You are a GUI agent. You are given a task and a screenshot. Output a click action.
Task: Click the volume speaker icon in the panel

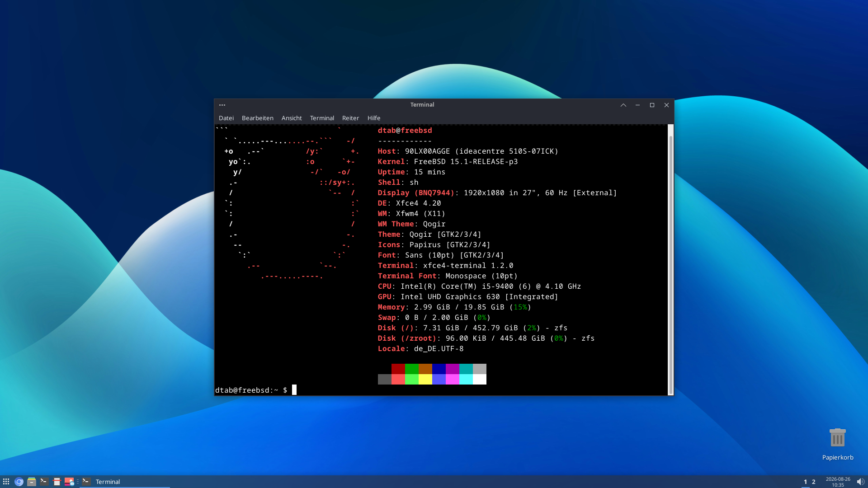(x=860, y=482)
